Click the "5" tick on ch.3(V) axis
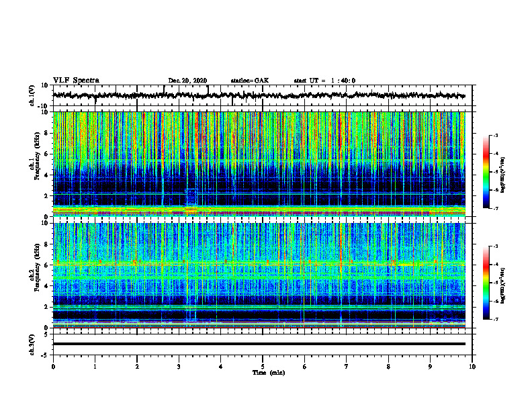Viewport: 532px width, 411px height. pyautogui.click(x=46, y=334)
